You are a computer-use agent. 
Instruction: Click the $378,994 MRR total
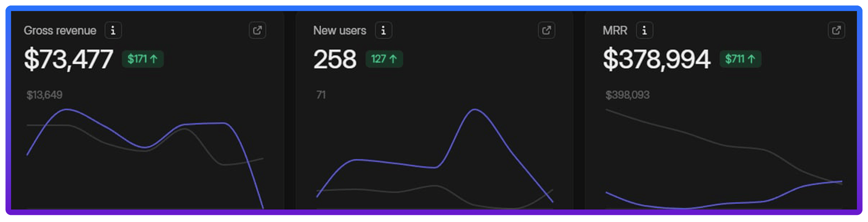[656, 59]
